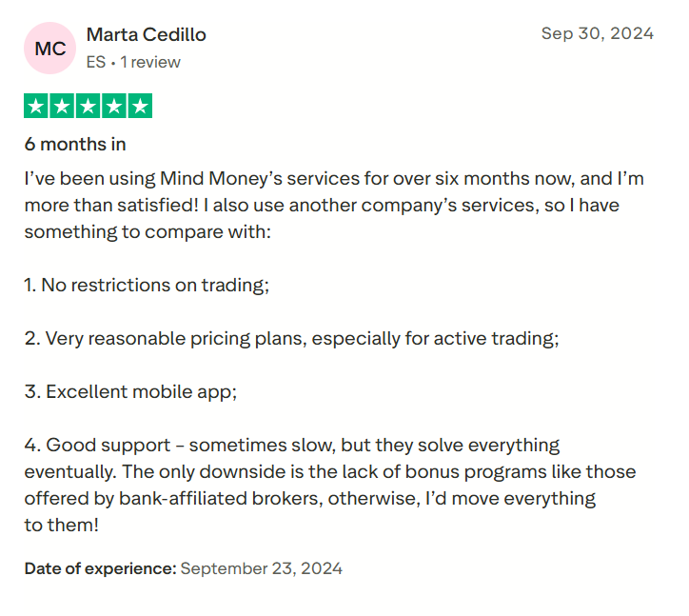The image size is (689, 616).
Task: Click the first green rating star
Action: [37, 106]
